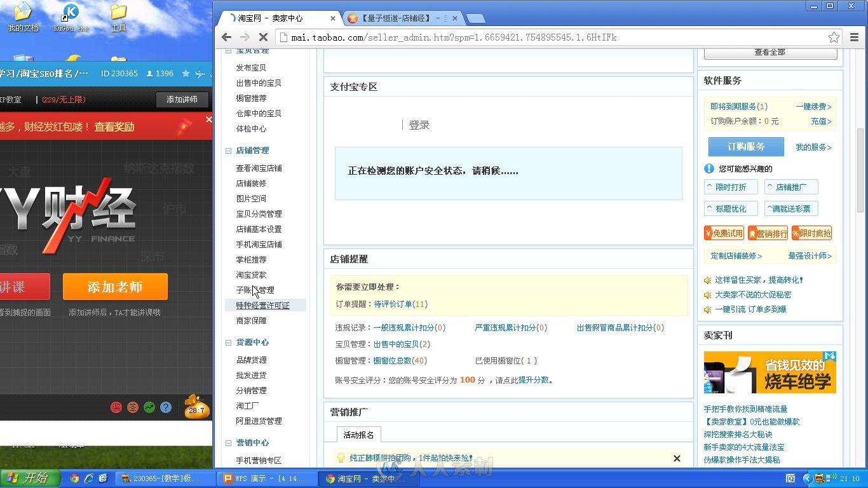Click the 查看全部 button
This screenshot has height=488, width=868.
[x=770, y=52]
